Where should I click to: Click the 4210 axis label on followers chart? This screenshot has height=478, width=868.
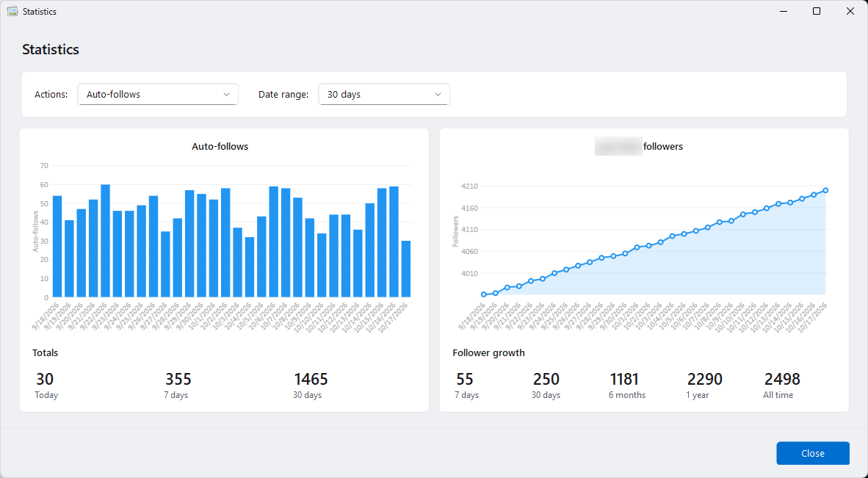(469, 187)
